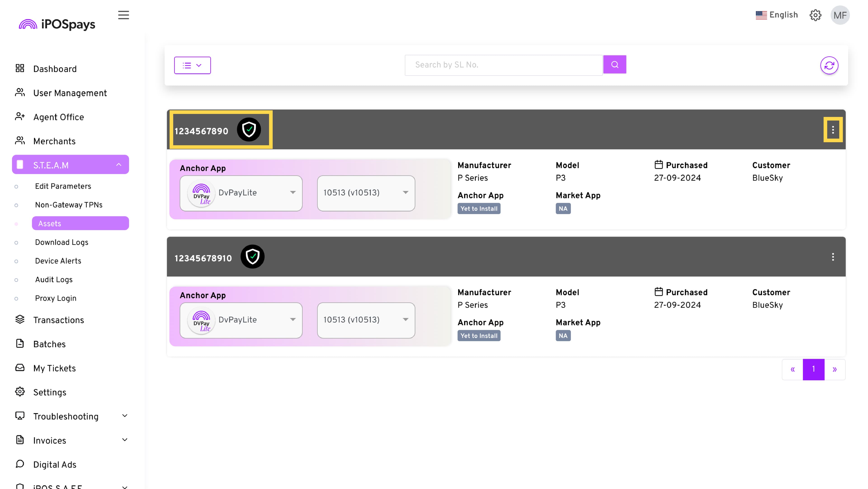
Task: Open version 10513 dropdown for 1234567890
Action: tap(366, 193)
